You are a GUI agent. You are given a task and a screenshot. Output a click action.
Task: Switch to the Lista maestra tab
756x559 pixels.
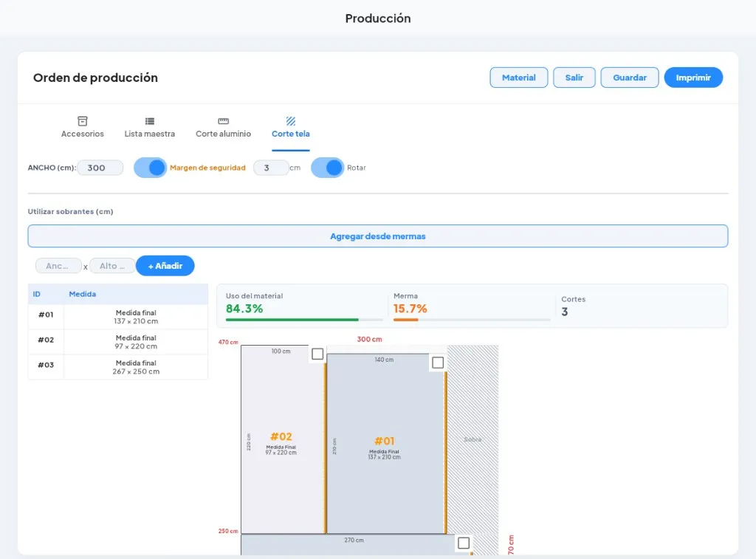click(x=149, y=128)
